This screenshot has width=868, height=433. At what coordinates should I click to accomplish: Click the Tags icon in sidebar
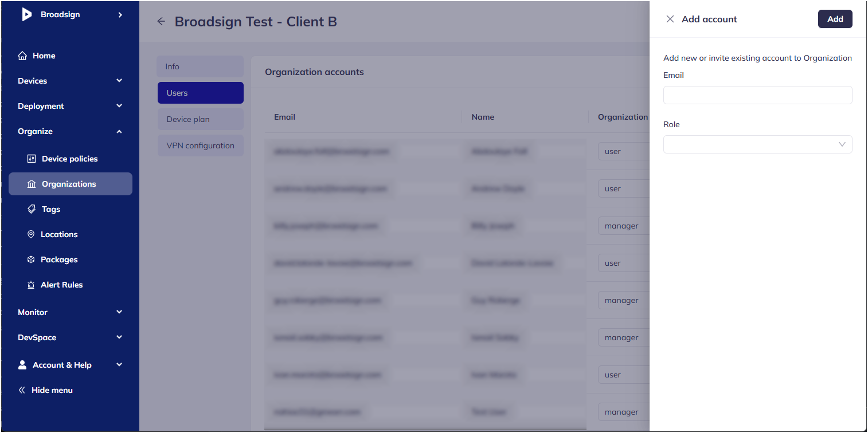click(x=32, y=209)
